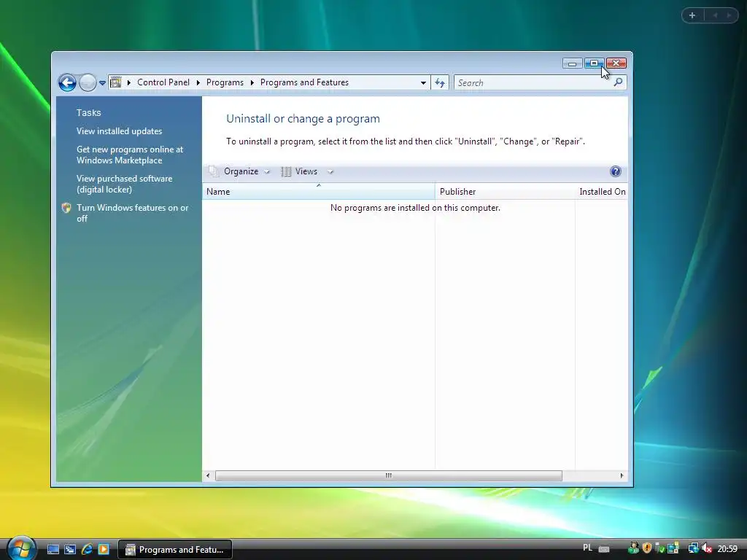The width and height of the screenshot is (747, 560).
Task: Click Switch between windows quick launch icon
Action: (70, 550)
